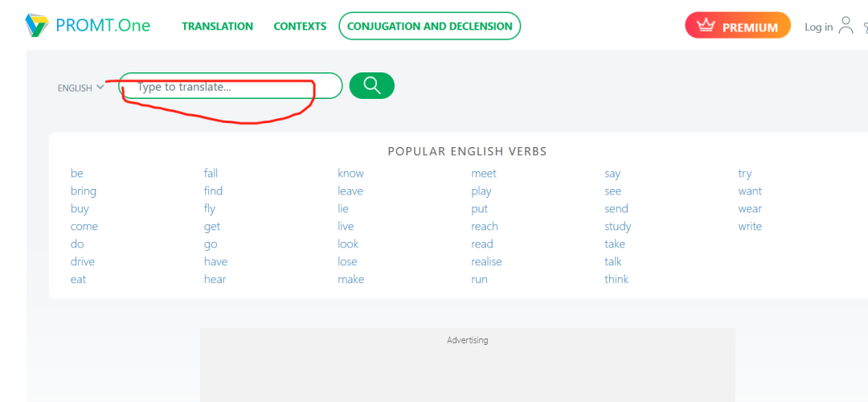Click the PROMT.One logo icon

[x=37, y=26]
